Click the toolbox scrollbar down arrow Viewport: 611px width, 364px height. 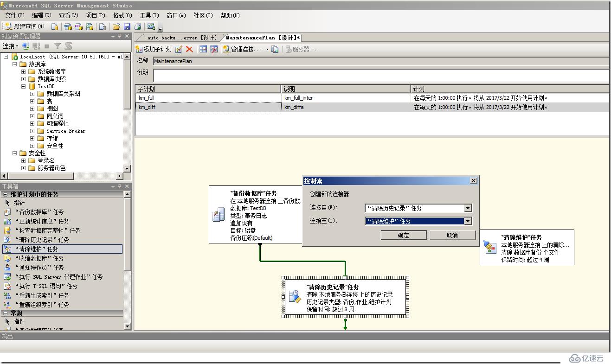click(x=128, y=326)
